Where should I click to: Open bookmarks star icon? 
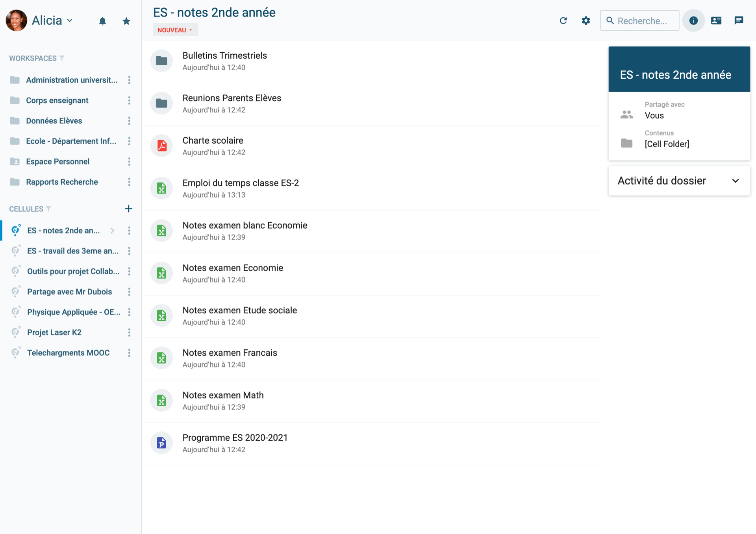click(126, 21)
